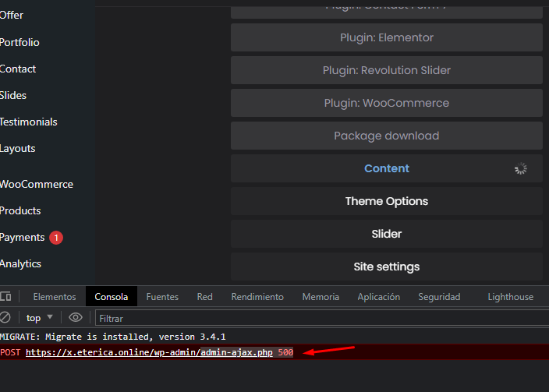
Task: Click the eye icon for live expressions
Action: coord(76,317)
